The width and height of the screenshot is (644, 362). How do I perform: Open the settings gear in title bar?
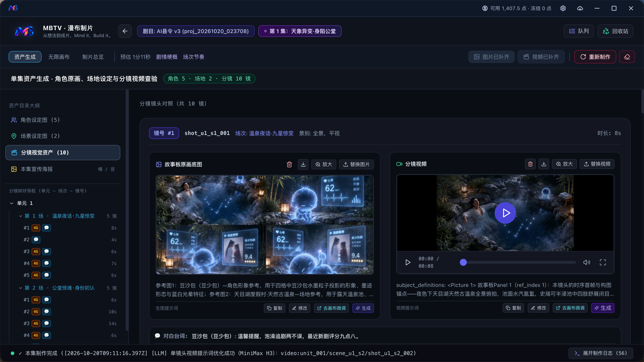pos(563,8)
